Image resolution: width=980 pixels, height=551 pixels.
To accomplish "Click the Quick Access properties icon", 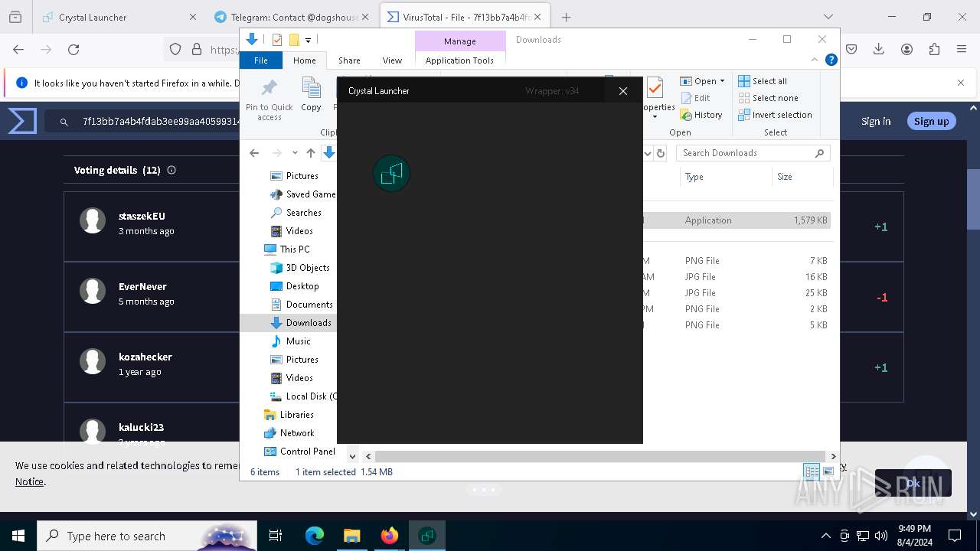I will (x=277, y=40).
